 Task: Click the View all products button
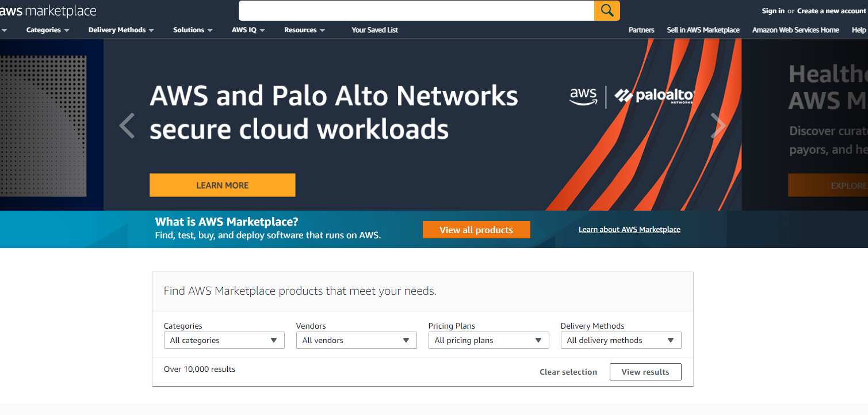(476, 230)
